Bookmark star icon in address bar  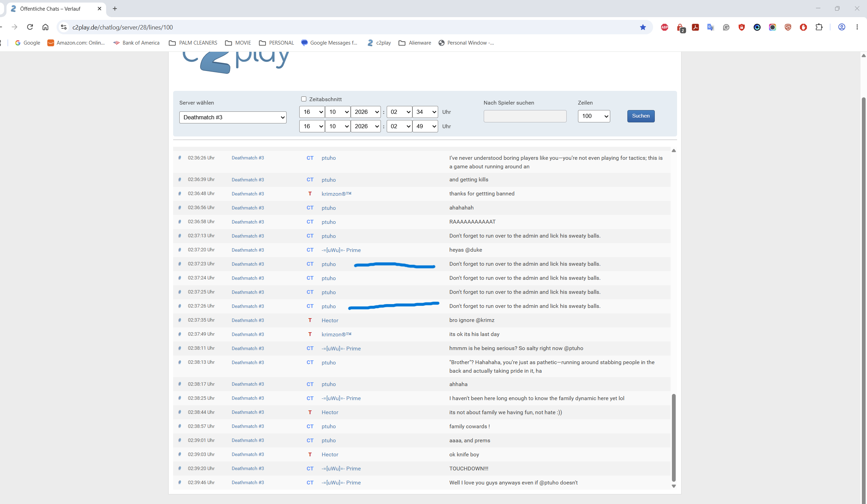tap(643, 27)
